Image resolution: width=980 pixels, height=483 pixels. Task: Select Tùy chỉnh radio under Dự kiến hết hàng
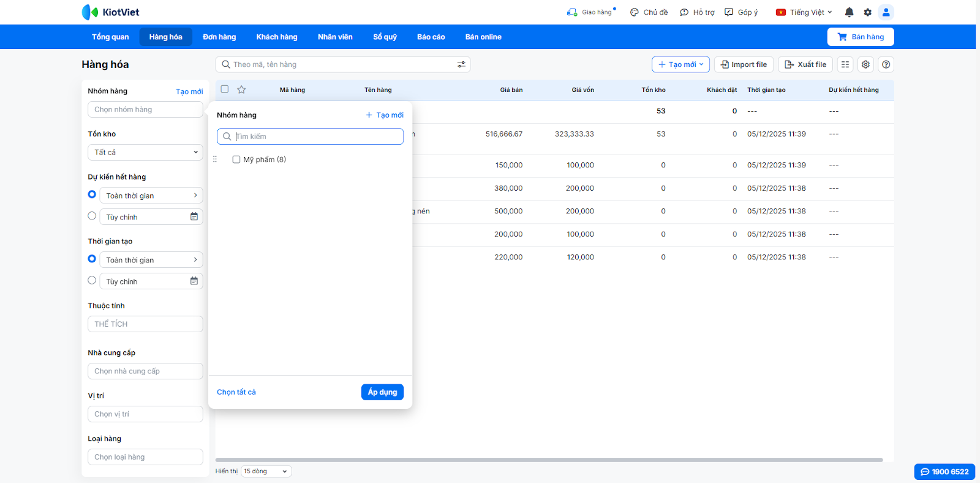pos(92,216)
